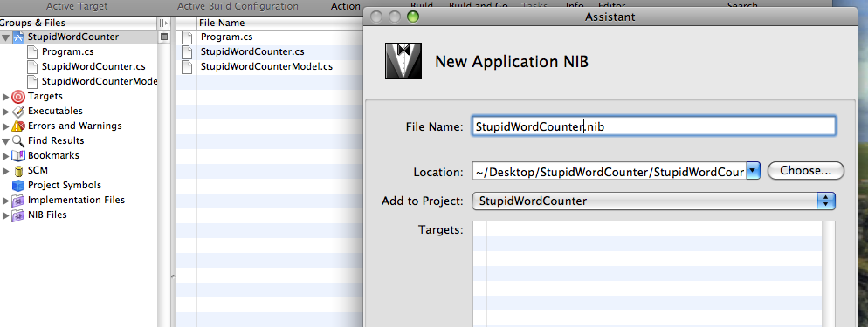
Task: Click the Targets bullseye icon
Action: click(x=18, y=97)
